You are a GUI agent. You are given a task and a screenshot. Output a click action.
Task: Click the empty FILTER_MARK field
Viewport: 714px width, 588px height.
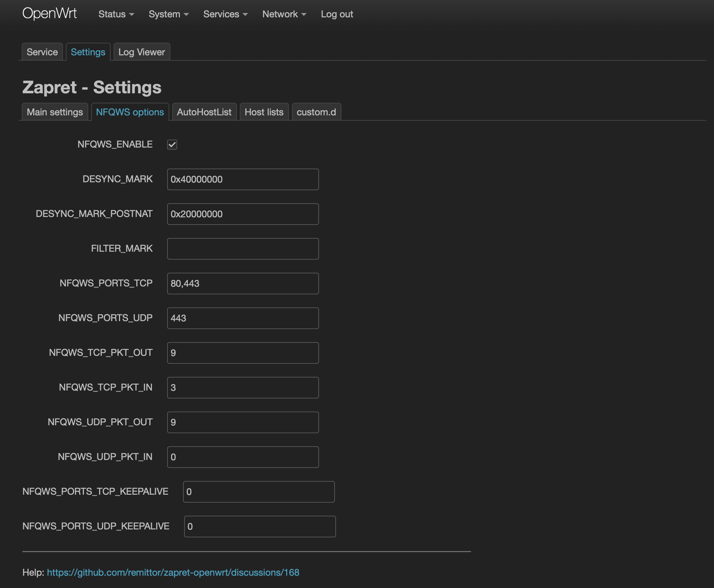[x=243, y=249]
